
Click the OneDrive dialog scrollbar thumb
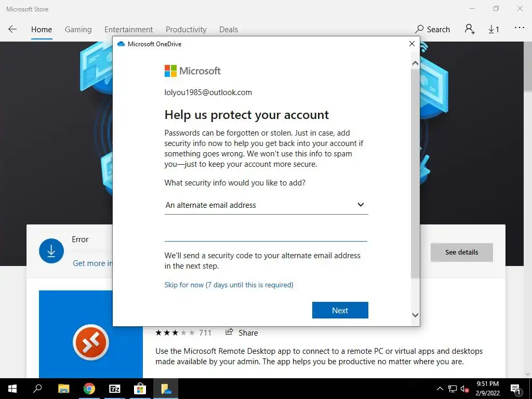(x=415, y=174)
